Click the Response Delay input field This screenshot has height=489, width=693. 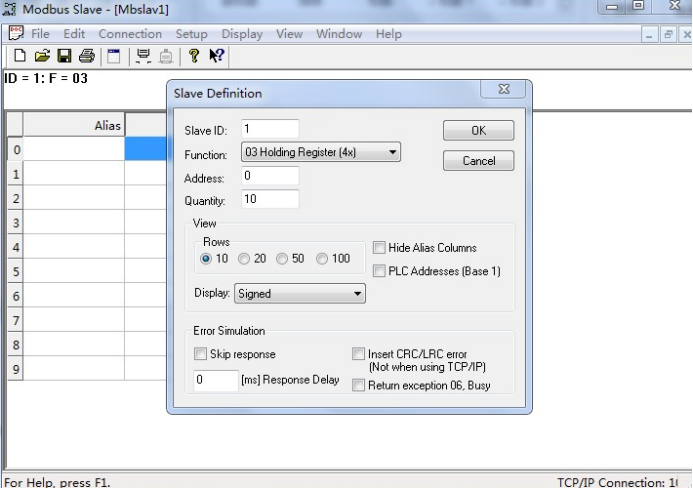tap(216, 380)
